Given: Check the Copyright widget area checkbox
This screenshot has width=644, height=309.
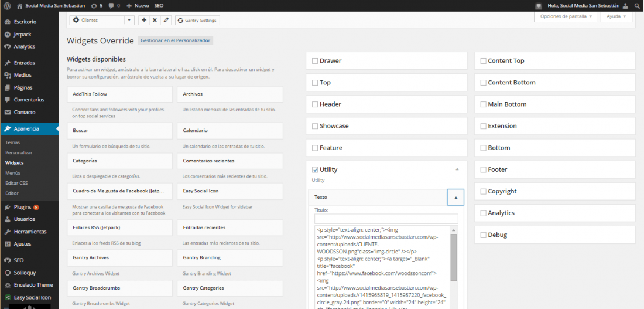Looking at the screenshot, I should click(484, 191).
